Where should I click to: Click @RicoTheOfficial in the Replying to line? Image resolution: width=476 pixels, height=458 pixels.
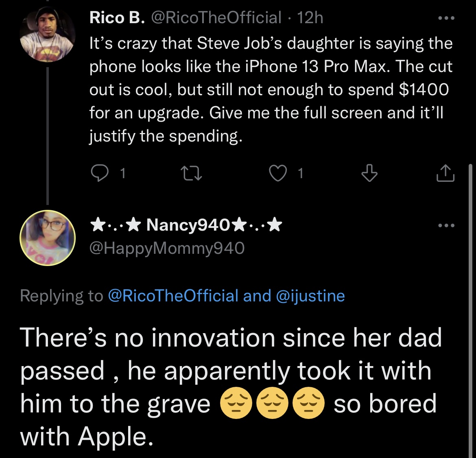pos(173,296)
